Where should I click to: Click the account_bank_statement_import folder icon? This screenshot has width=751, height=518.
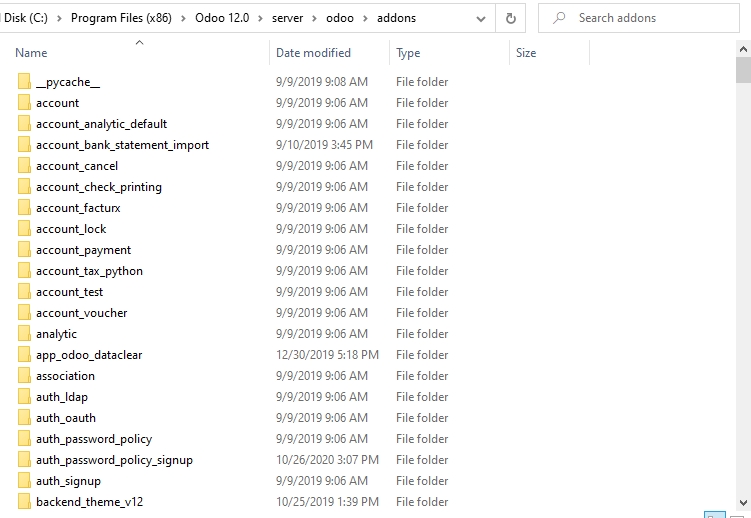[24, 145]
